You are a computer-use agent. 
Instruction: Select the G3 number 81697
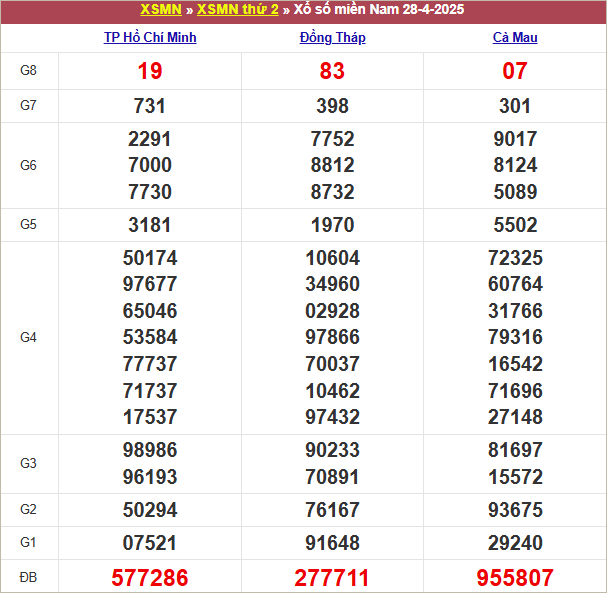(515, 450)
